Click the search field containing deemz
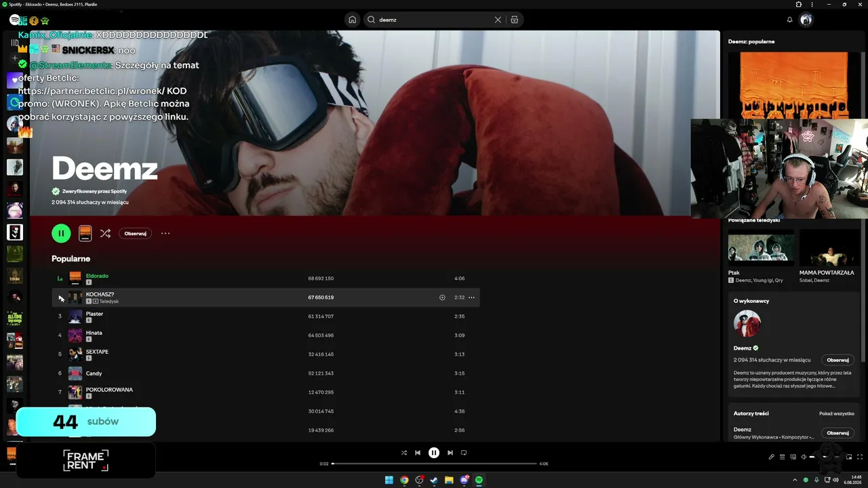The image size is (868, 488). point(445,20)
